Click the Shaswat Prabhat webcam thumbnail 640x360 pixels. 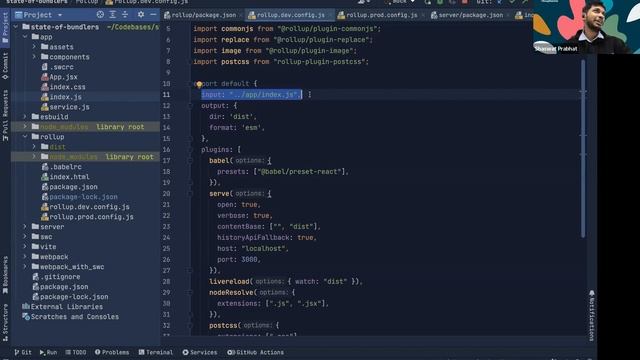(x=586, y=27)
